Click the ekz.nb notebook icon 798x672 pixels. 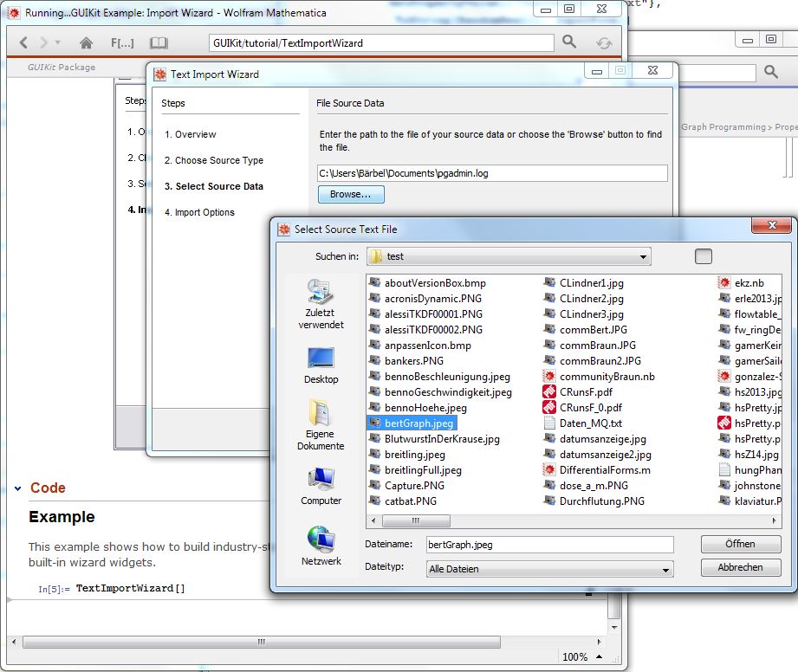724,282
